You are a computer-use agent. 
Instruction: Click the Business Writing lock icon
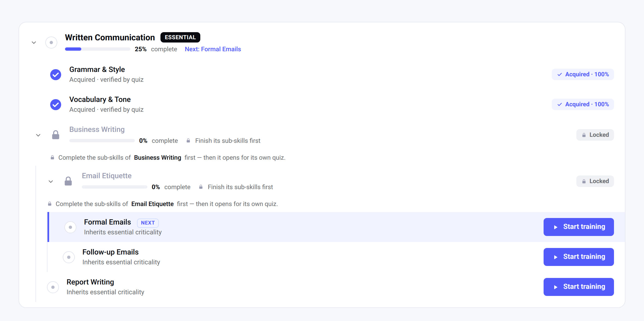coord(56,135)
